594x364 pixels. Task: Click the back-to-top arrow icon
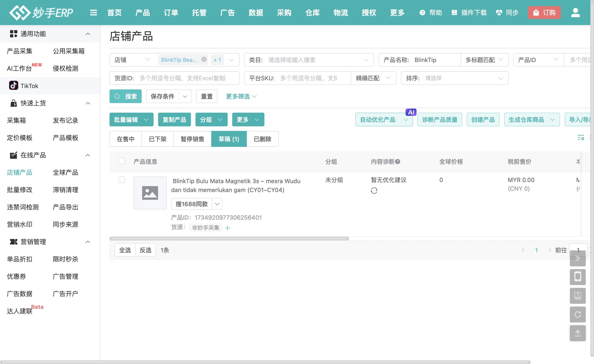pyautogui.click(x=578, y=333)
